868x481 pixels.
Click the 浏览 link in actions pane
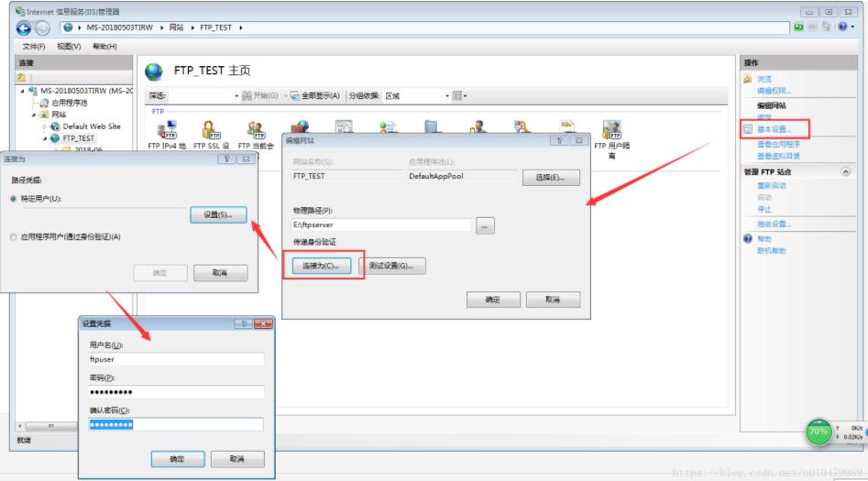click(764, 79)
